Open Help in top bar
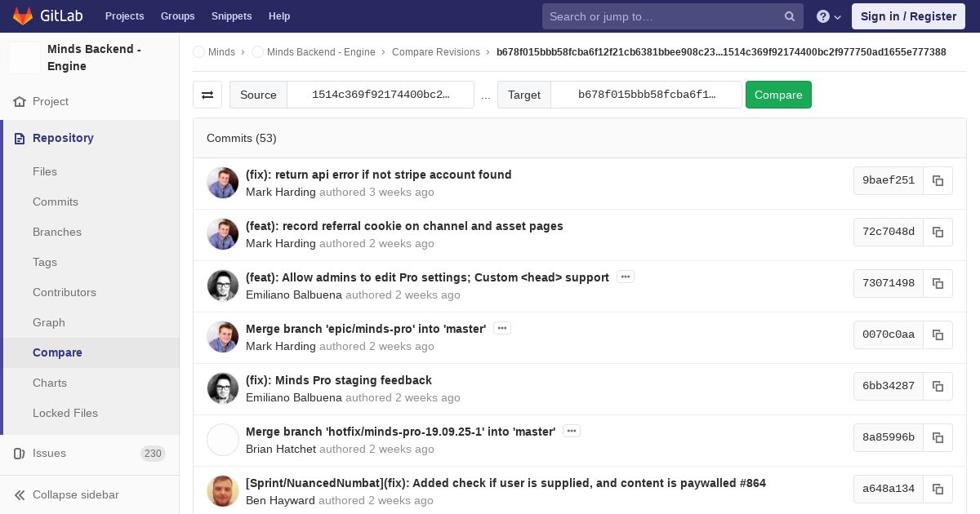 click(279, 16)
